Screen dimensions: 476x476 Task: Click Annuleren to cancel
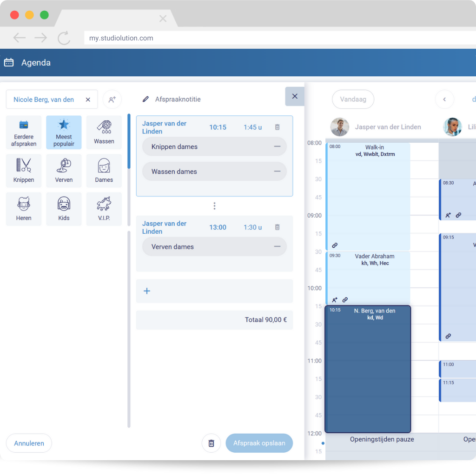(29, 443)
